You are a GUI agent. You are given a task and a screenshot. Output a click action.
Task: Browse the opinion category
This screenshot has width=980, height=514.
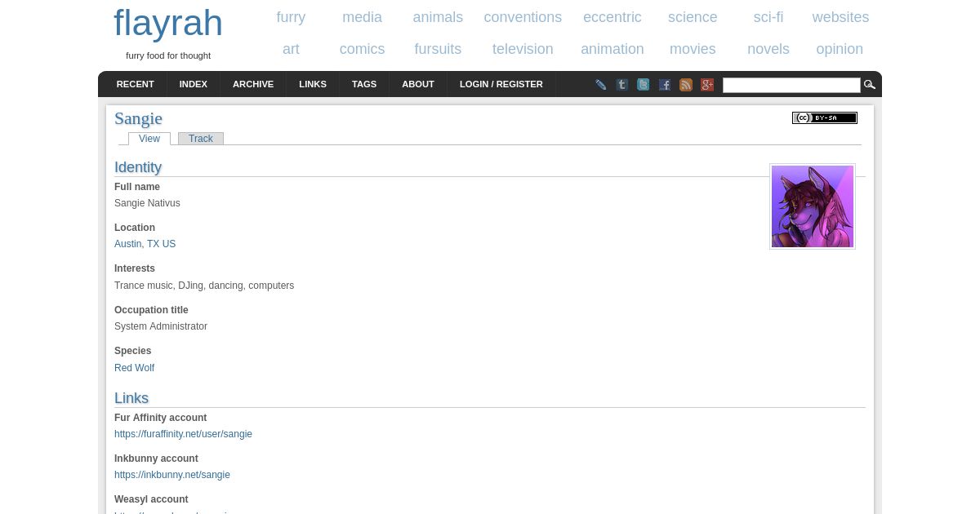840,49
